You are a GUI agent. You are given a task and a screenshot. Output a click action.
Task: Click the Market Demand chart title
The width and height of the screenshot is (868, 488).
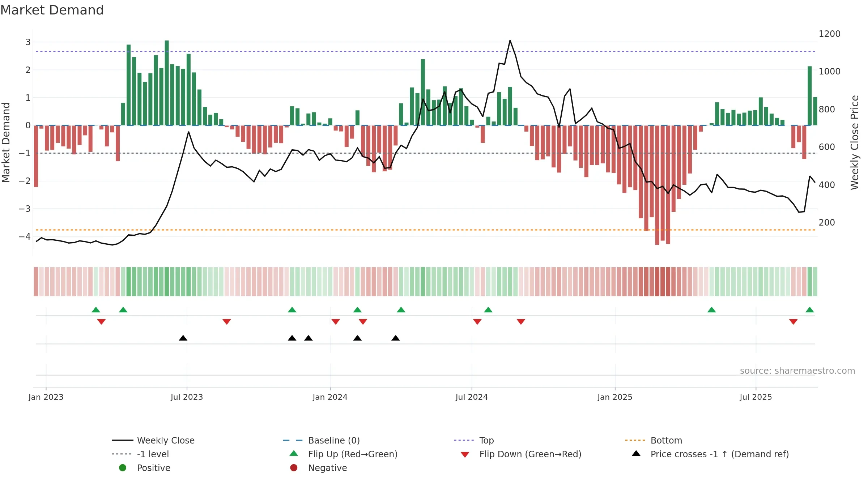click(52, 10)
